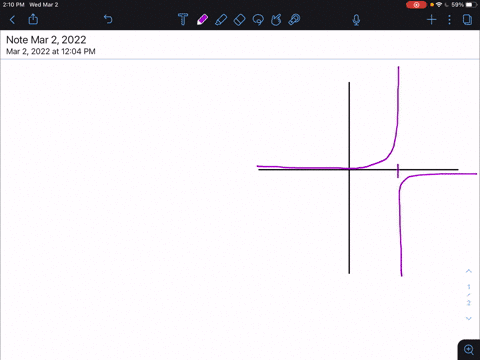Tap the '2:10 PM' clock in status bar

pos(13,5)
